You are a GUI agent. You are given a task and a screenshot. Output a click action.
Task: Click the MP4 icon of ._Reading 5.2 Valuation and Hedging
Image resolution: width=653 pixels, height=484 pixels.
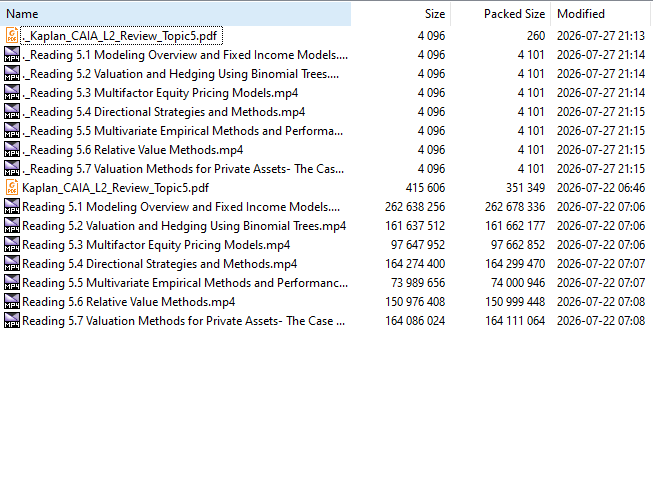point(12,73)
